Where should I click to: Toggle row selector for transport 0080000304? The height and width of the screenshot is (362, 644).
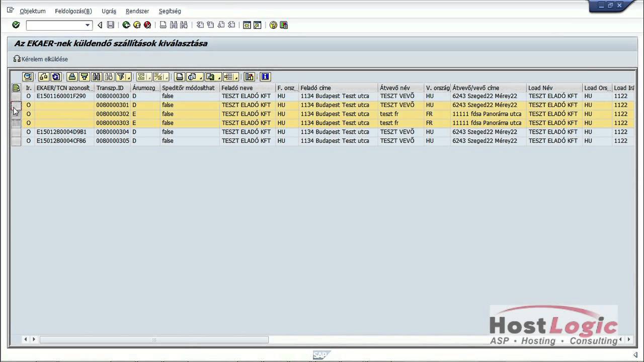click(16, 132)
